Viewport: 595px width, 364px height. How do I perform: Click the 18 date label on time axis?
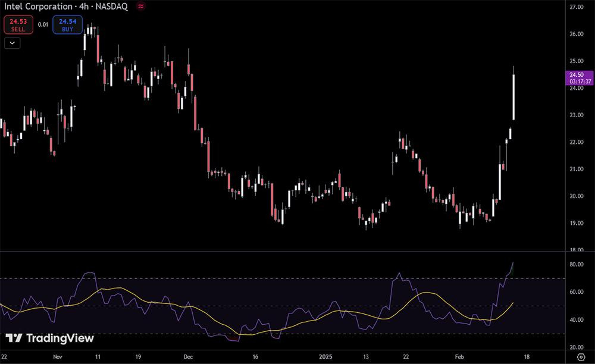click(x=527, y=357)
